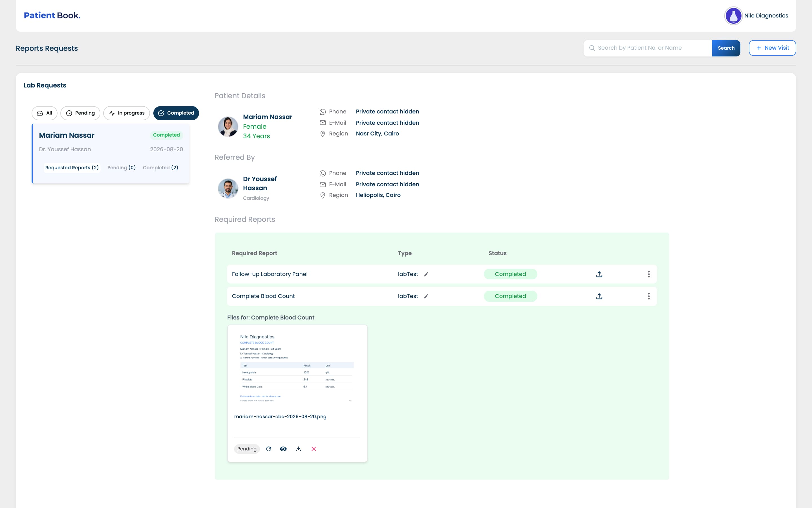The width and height of the screenshot is (812, 508).
Task: Start a New Visit
Action: pos(772,48)
